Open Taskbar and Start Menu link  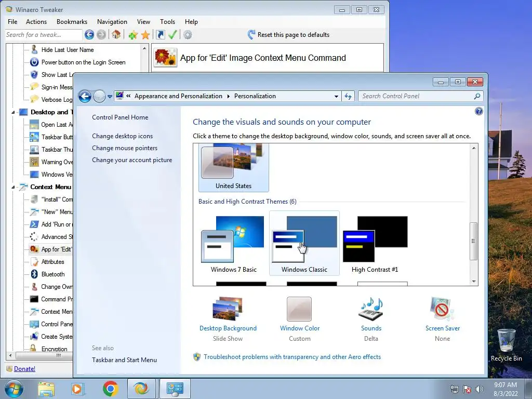[124, 360]
